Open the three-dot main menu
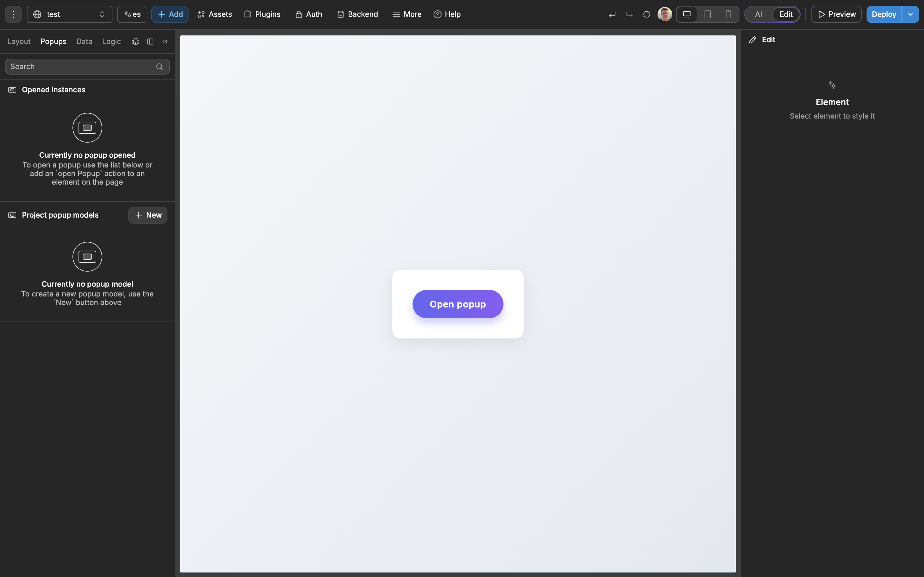 point(13,14)
